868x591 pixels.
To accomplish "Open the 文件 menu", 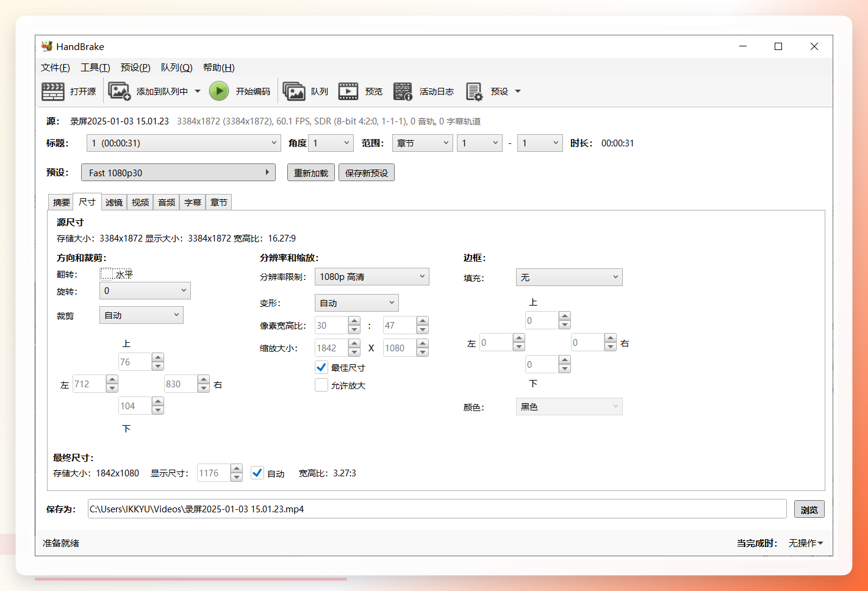I will point(56,67).
